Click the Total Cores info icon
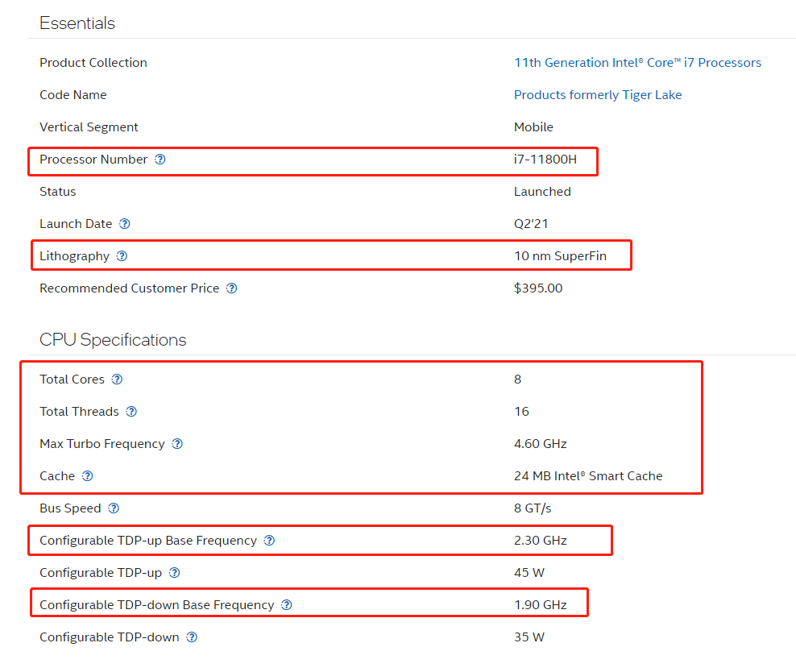 click(117, 380)
